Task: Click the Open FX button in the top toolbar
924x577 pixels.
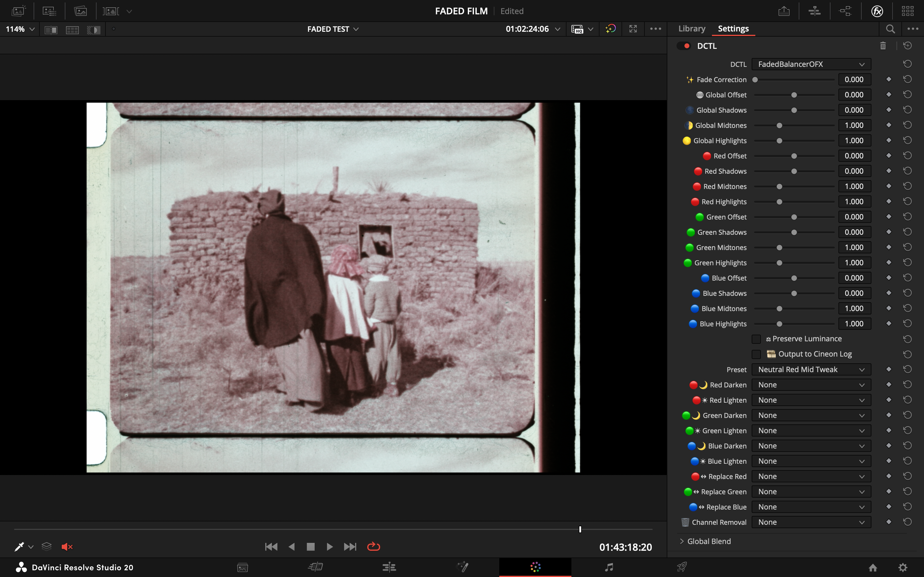Action: pos(877,11)
